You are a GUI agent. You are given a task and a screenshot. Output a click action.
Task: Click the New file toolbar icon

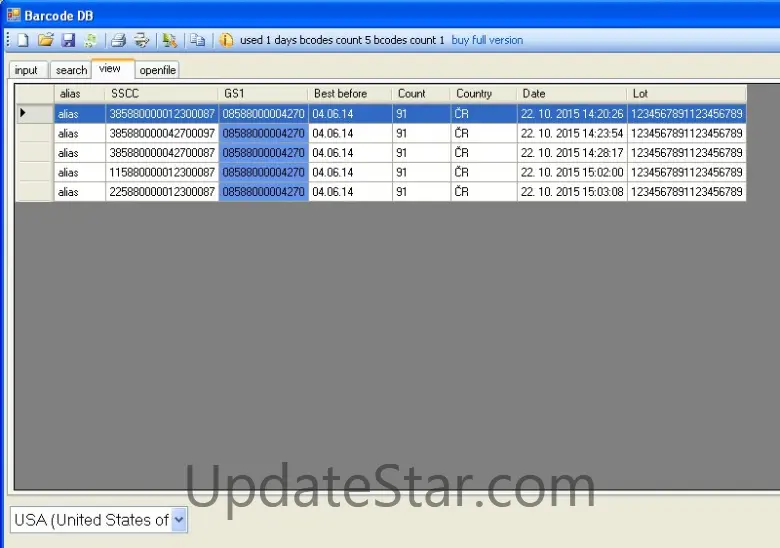pos(23,40)
